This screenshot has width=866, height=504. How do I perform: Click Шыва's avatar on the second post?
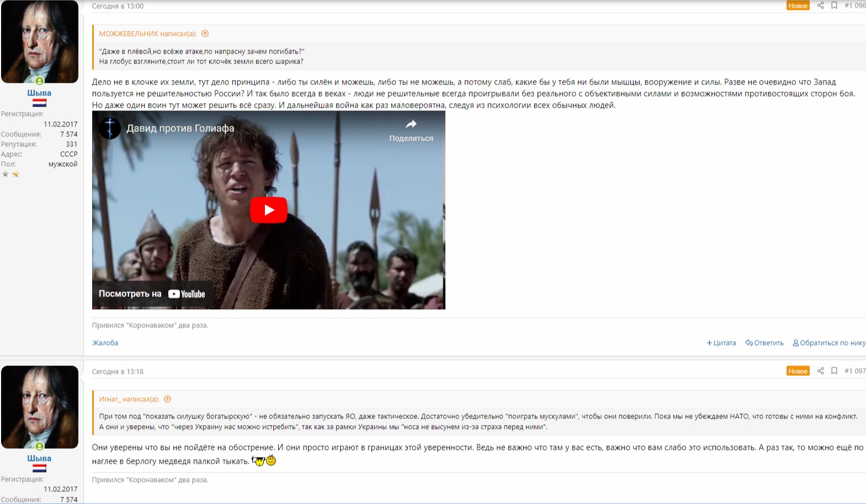[40, 407]
